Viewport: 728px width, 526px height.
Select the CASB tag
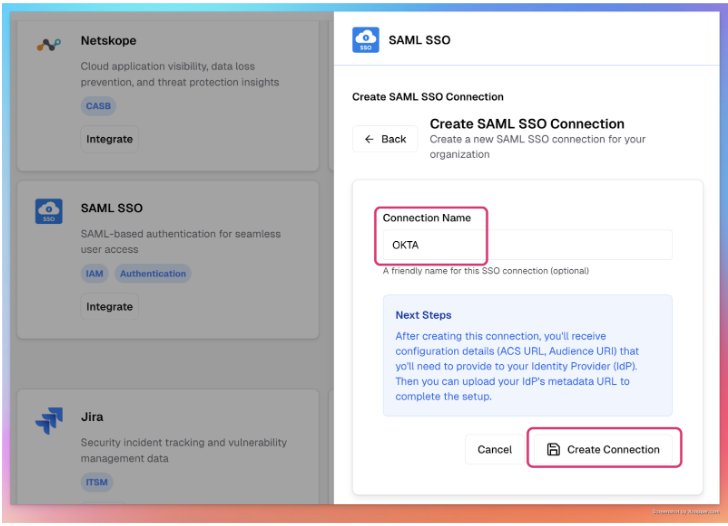coord(98,106)
